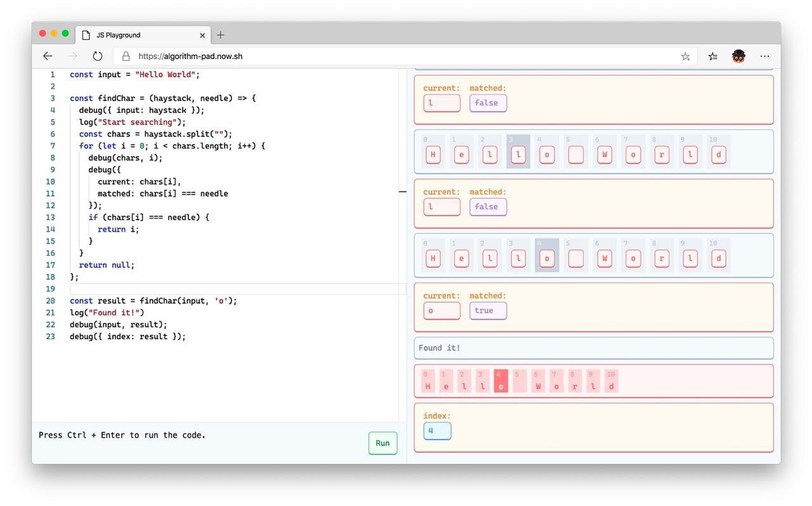The width and height of the screenshot is (812, 506).
Task: Click the browser back arrow
Action: [x=48, y=56]
